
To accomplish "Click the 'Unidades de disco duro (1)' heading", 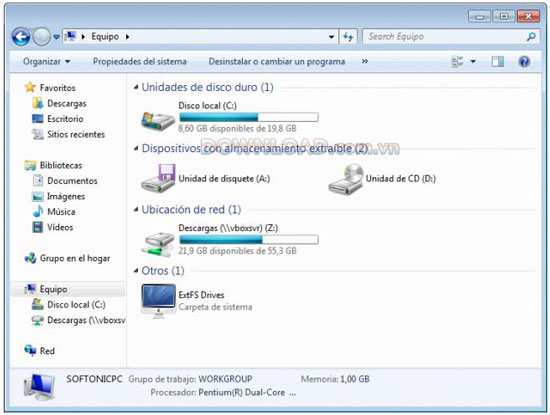I will [207, 87].
